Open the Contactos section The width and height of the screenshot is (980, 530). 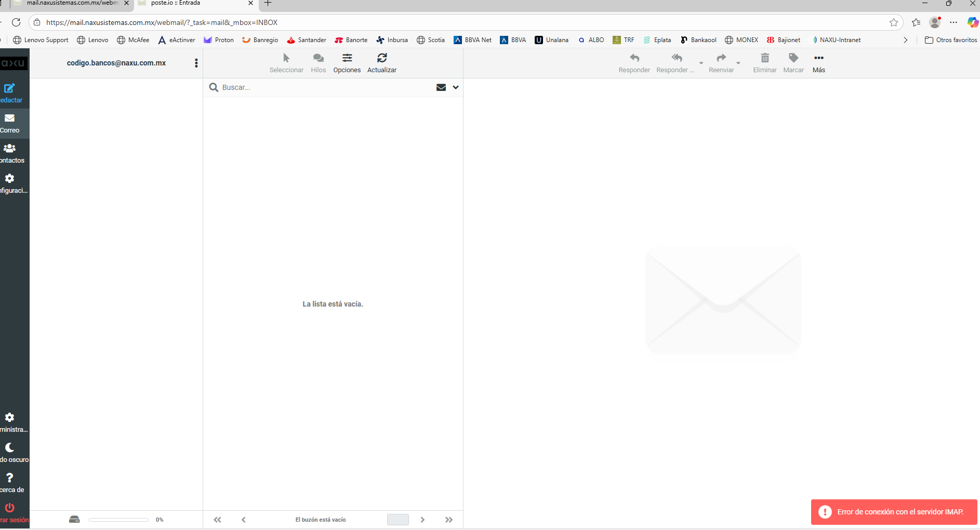coord(9,149)
